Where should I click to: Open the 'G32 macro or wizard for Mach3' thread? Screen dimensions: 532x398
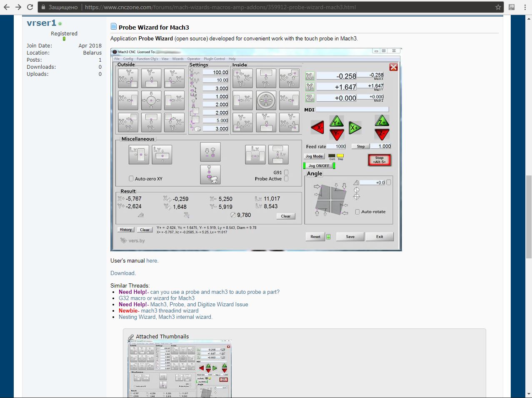coord(157,298)
